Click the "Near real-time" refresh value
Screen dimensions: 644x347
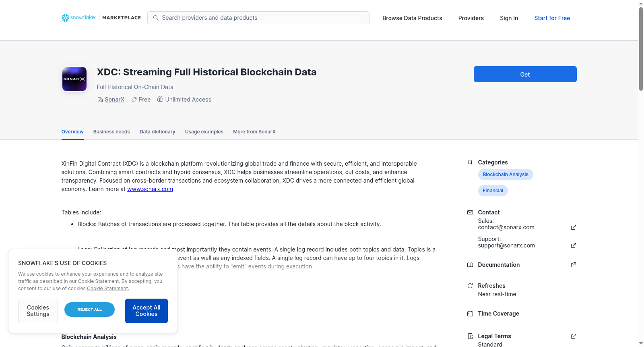point(497,294)
